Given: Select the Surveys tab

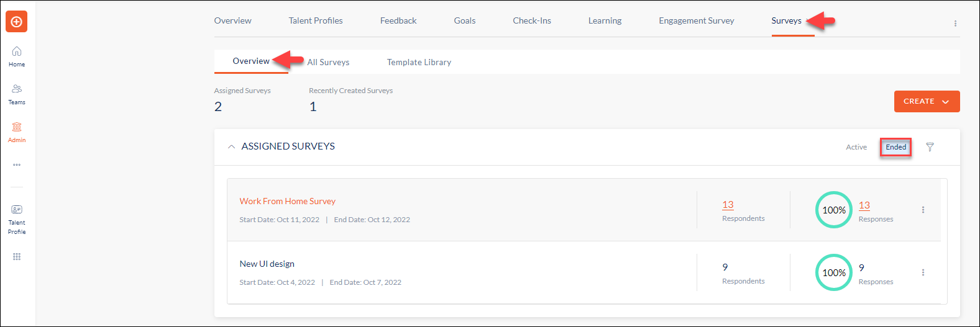Looking at the screenshot, I should coord(786,20).
